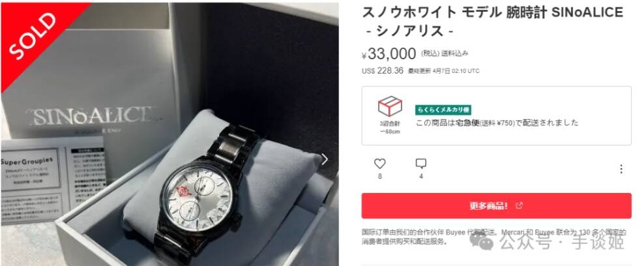Viewport: 644px width, 266px height.
Task: Click the 3辺合計 ~60cm size label
Action: pyautogui.click(x=390, y=127)
